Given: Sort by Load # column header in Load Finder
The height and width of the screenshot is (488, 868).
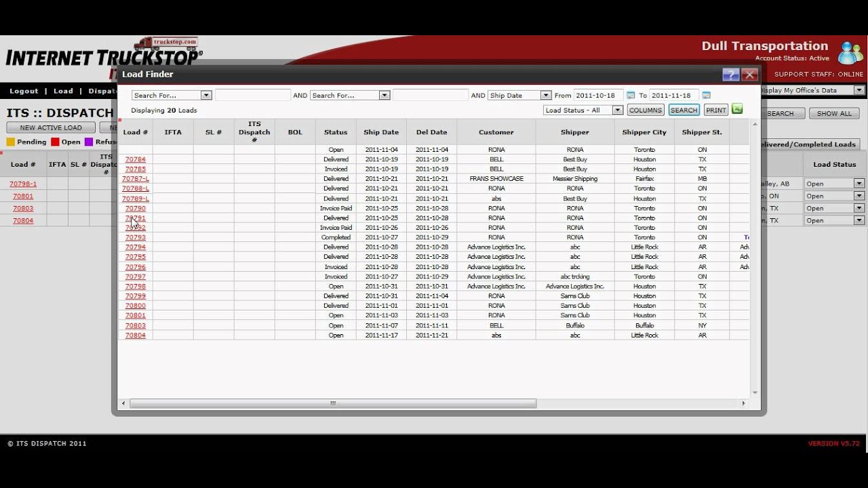Looking at the screenshot, I should coord(136,132).
